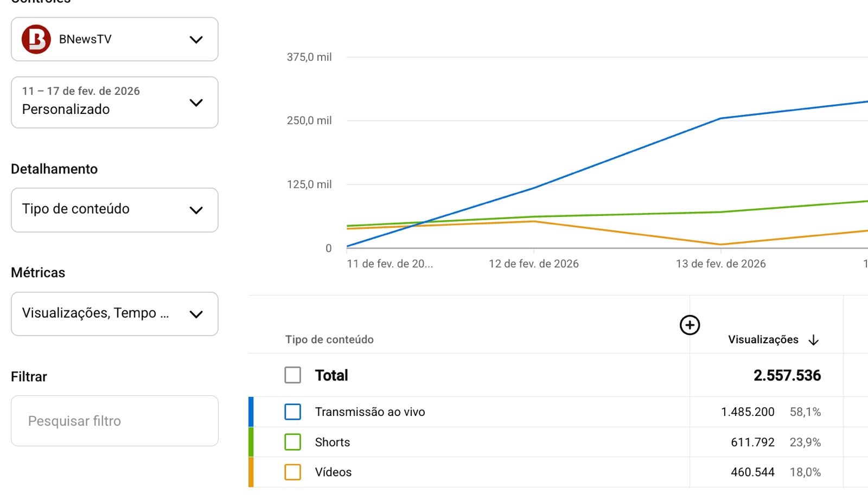This screenshot has width=868, height=501.
Task: Expand the Visualizações, Tempo metrics dropdown
Action: pyautogui.click(x=196, y=314)
